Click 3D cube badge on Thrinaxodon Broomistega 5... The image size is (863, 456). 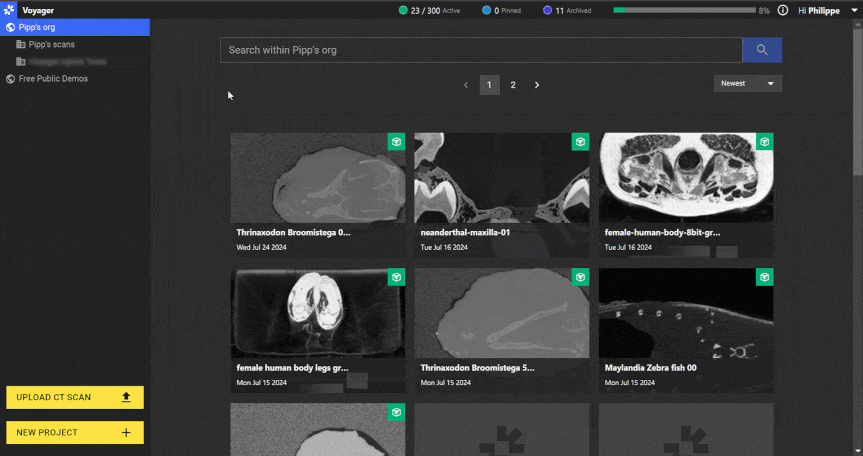pos(580,277)
